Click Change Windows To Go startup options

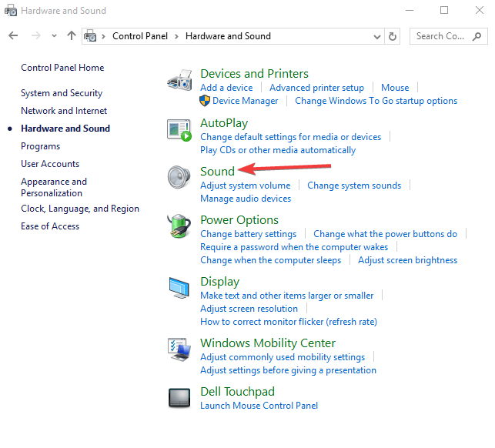point(376,101)
